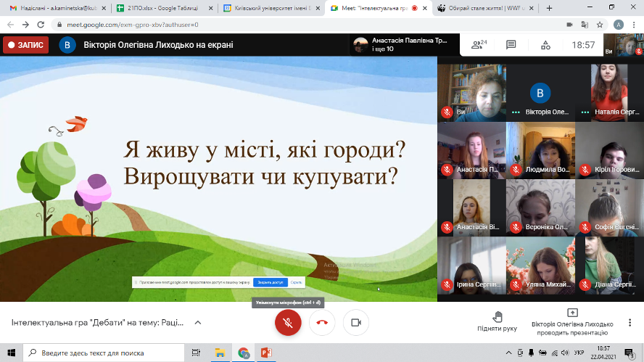Raise hand using Підняти руку

498,322
